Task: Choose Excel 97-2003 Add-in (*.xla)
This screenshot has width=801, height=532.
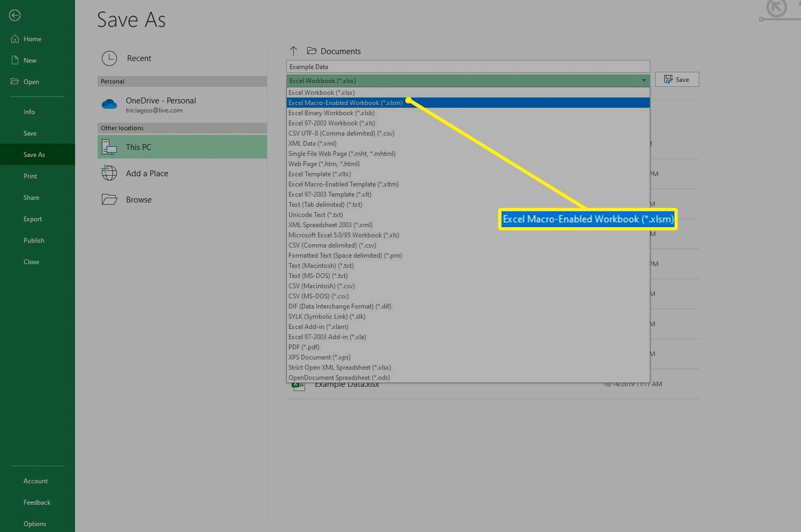Action: pos(468,337)
